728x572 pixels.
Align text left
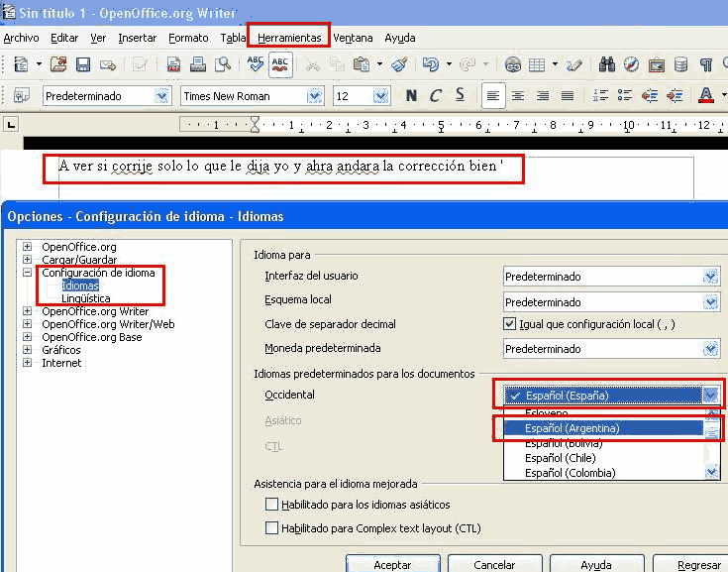pos(493,96)
